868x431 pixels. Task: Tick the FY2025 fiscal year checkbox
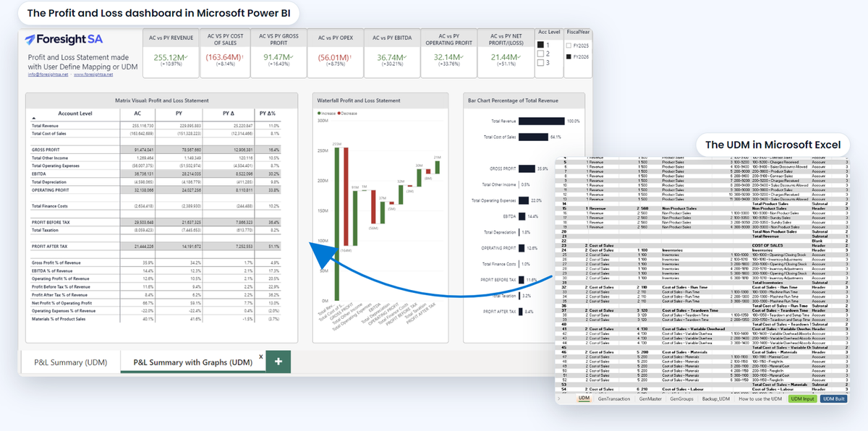[569, 45]
